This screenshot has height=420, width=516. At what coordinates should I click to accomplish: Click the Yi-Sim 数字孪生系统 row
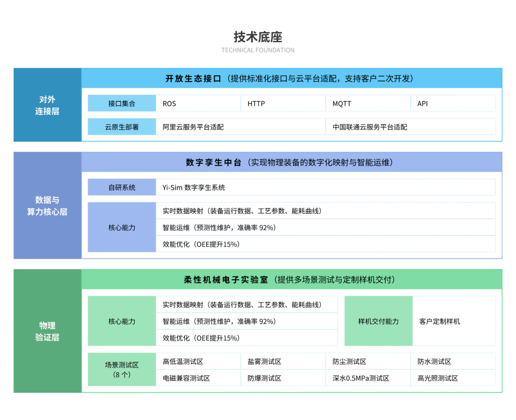point(325,187)
